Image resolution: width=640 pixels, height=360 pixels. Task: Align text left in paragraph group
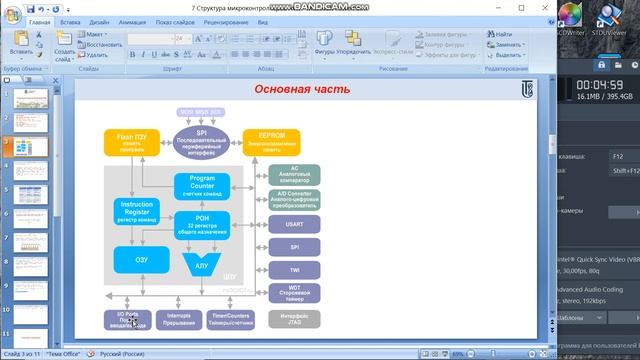point(235,54)
